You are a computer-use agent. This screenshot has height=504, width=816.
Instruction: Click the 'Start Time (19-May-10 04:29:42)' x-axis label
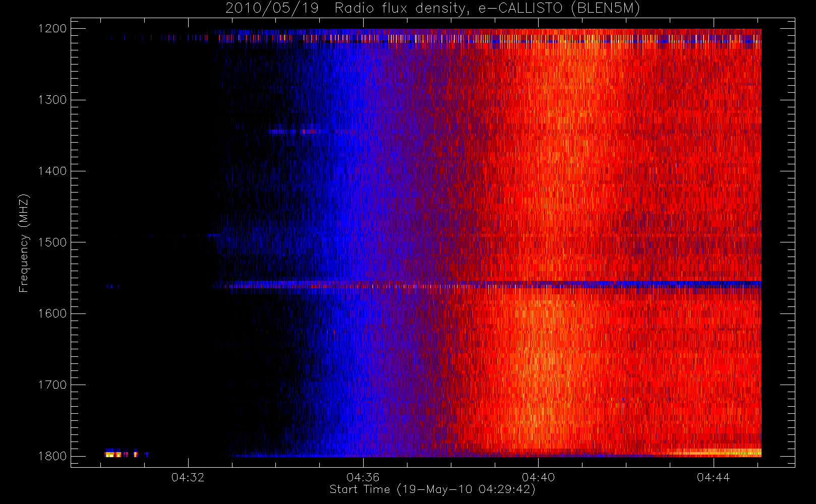433,489
